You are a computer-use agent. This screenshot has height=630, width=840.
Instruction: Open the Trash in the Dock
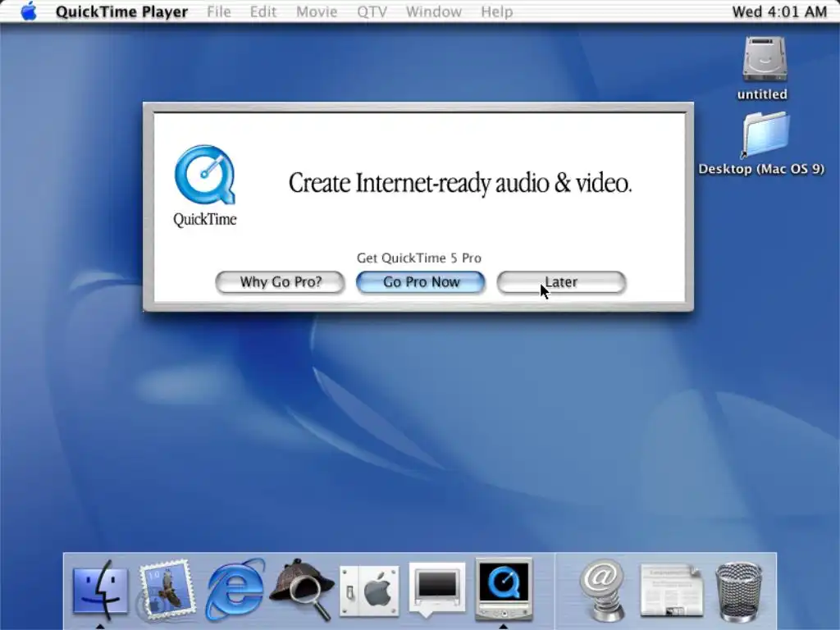(739, 591)
